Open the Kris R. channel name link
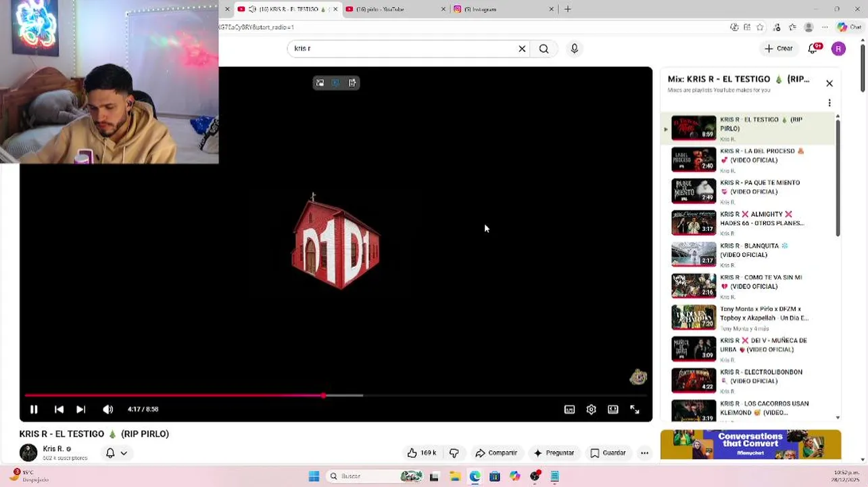Viewport: 868px width, 487px height. pos(53,448)
